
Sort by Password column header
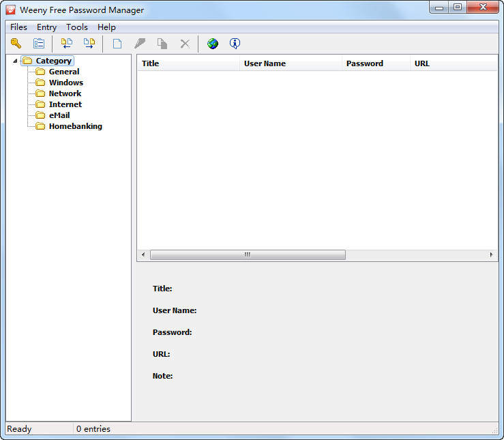376,63
